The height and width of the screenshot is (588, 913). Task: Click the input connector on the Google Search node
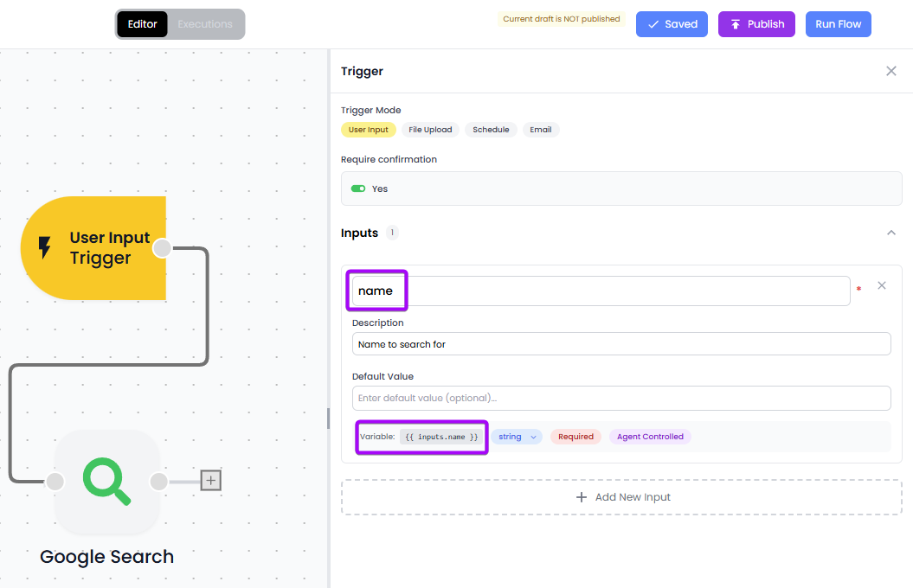[x=55, y=482]
